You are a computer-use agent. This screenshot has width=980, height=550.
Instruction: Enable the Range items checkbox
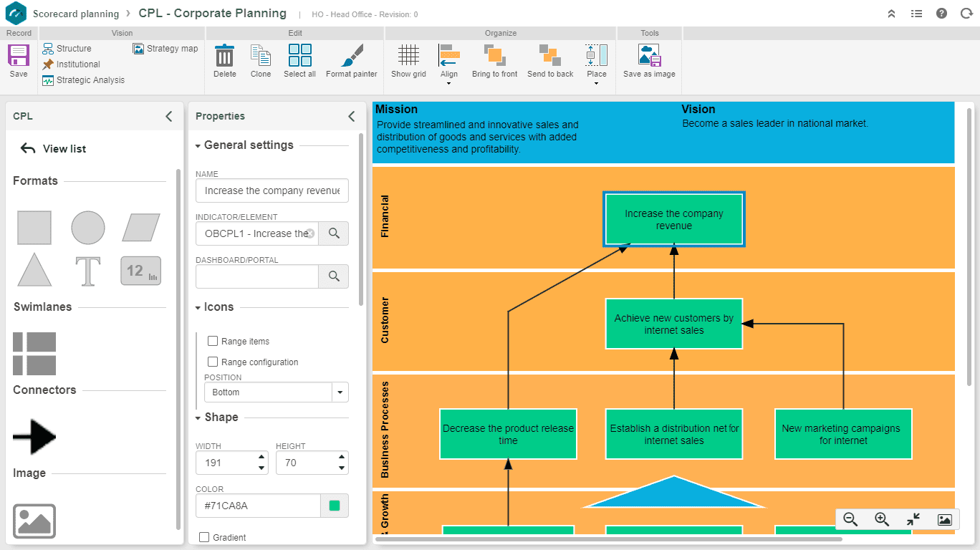point(213,342)
